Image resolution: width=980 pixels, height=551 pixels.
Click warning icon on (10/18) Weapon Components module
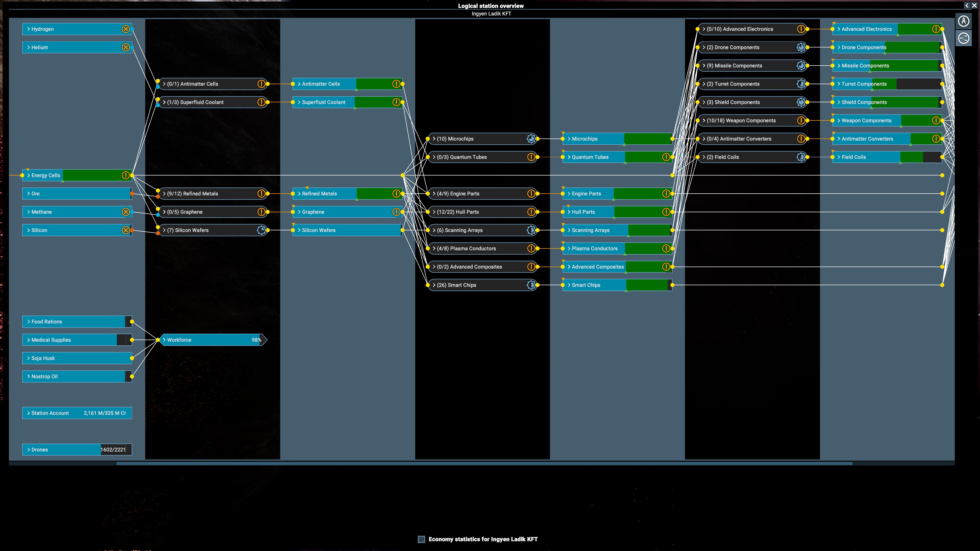[801, 121]
